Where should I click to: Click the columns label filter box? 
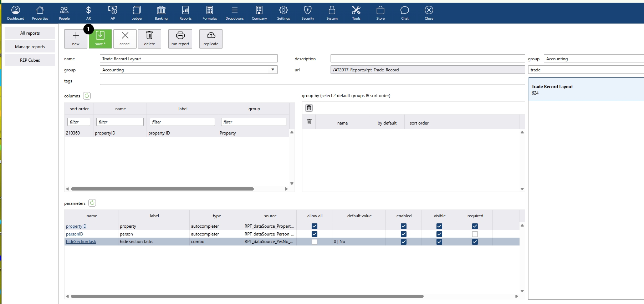click(x=182, y=122)
